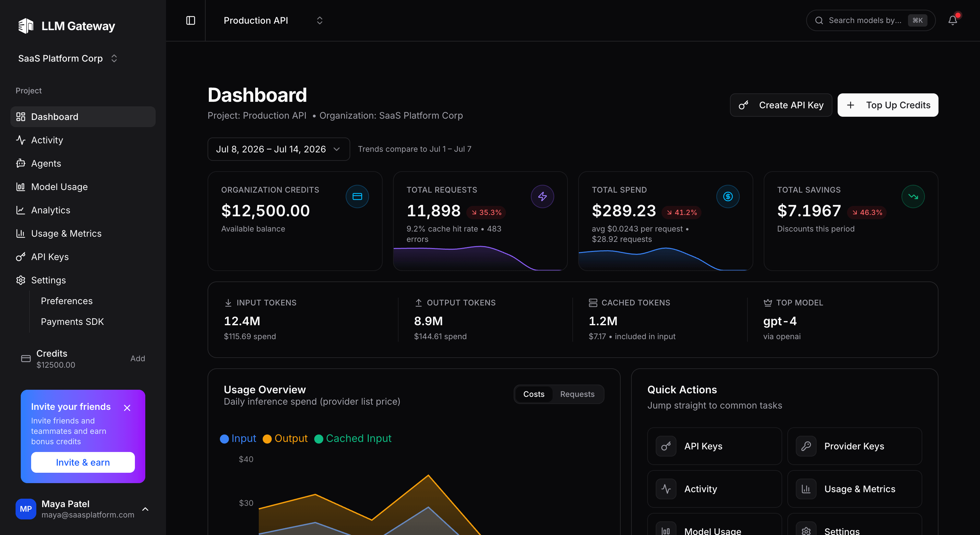Screen dimensions: 980x535
Task: Click the Input Tokens download arrow icon
Action: (x=228, y=303)
